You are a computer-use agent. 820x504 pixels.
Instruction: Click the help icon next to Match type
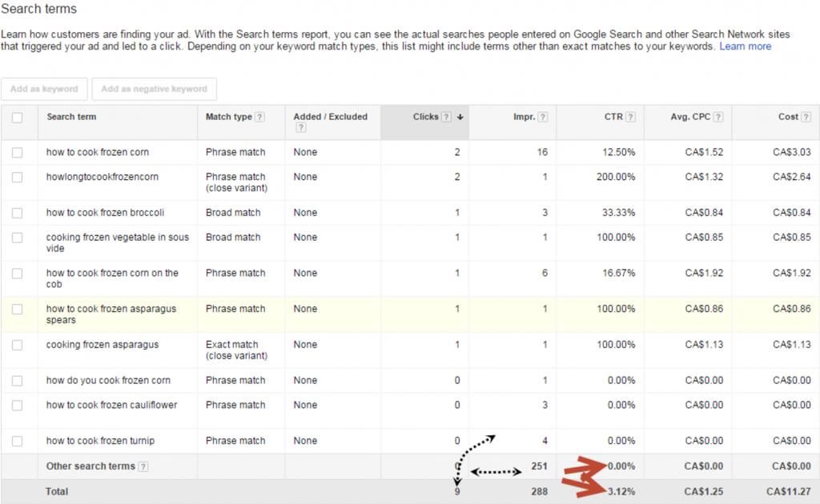point(260,117)
